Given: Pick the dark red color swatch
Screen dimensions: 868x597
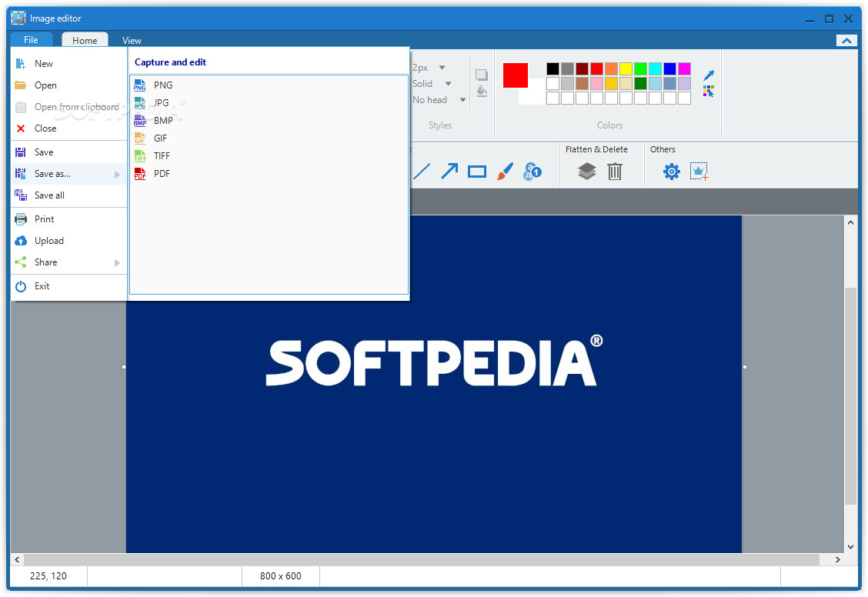Looking at the screenshot, I should 582,68.
